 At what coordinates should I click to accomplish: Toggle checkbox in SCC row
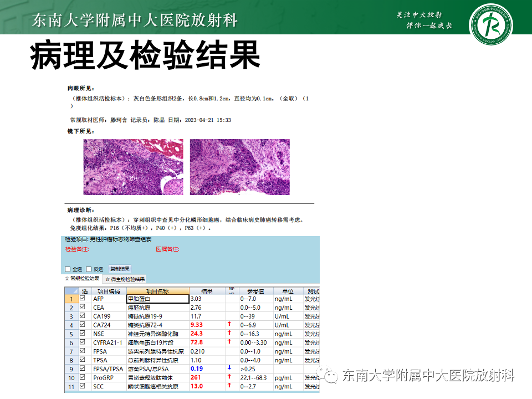(x=83, y=386)
